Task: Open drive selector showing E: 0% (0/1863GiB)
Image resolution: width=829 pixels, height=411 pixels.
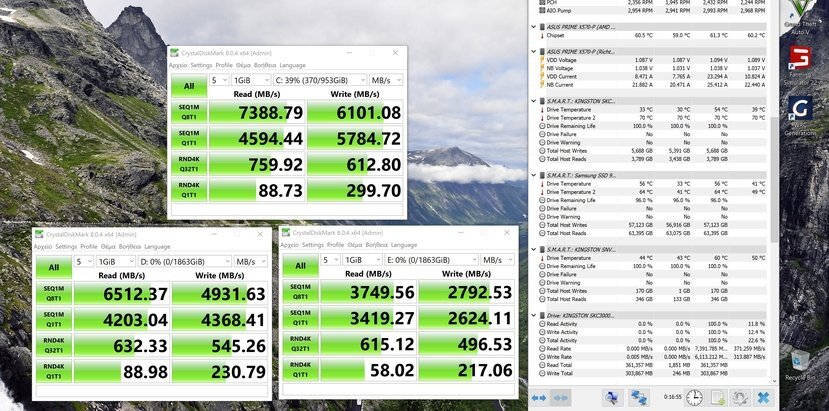Action: click(x=431, y=260)
